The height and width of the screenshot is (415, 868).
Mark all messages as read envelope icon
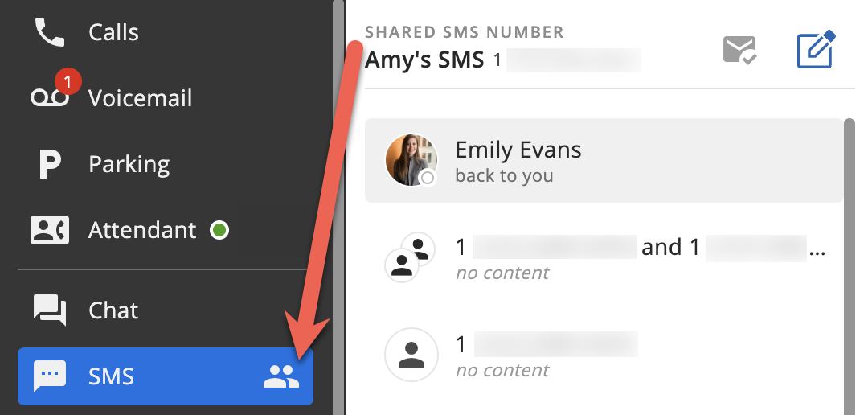740,51
